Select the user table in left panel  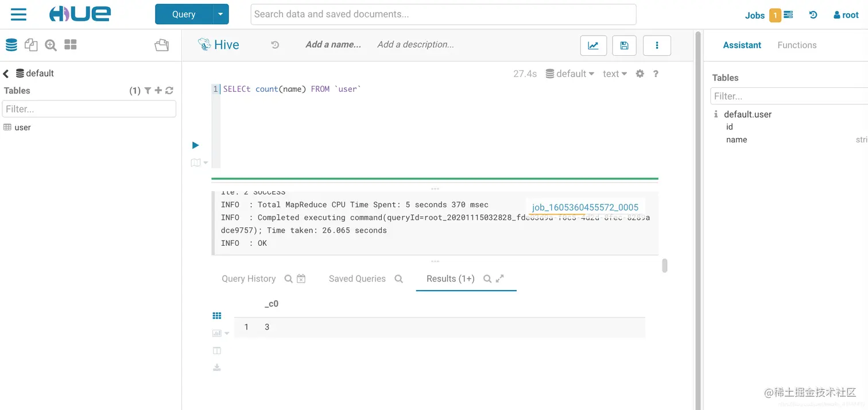click(x=23, y=127)
